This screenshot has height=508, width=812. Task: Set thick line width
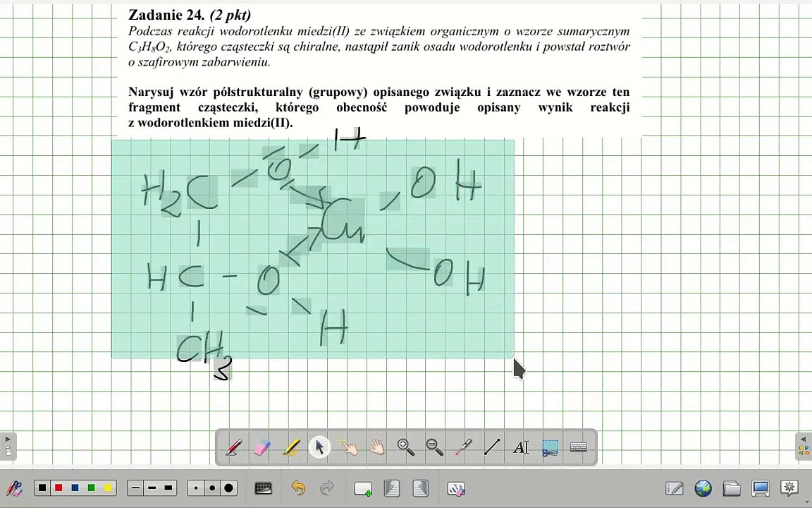pos(168,488)
